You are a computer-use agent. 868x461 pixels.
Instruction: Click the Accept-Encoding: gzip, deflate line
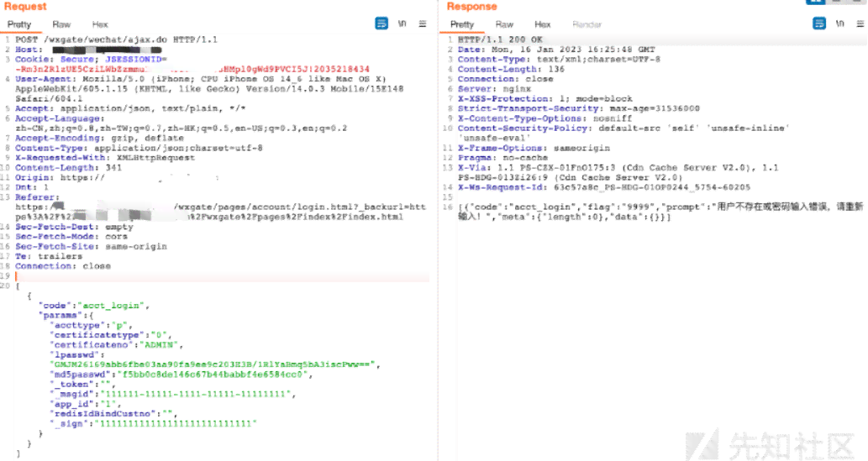click(x=99, y=139)
